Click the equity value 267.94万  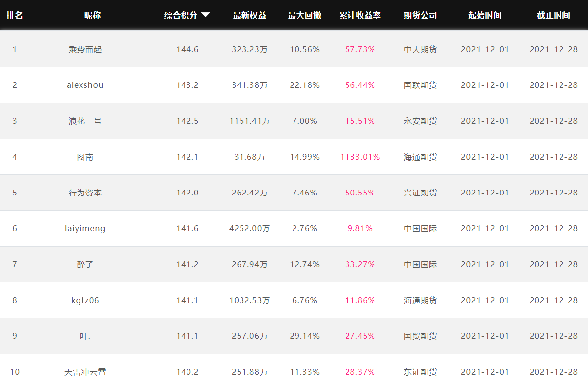(249, 264)
